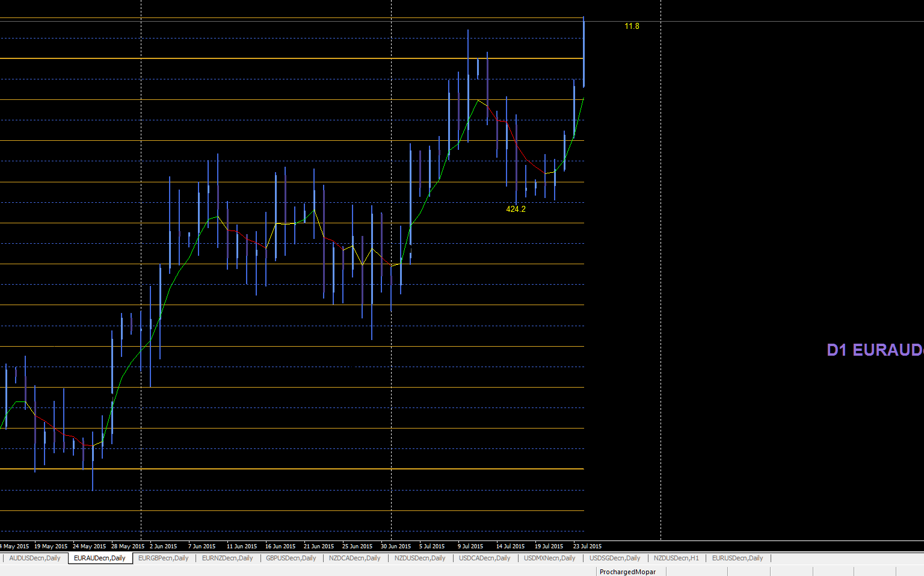The height and width of the screenshot is (576, 924).
Task: Click the 16 Jun 2015 date label
Action: pos(280,547)
